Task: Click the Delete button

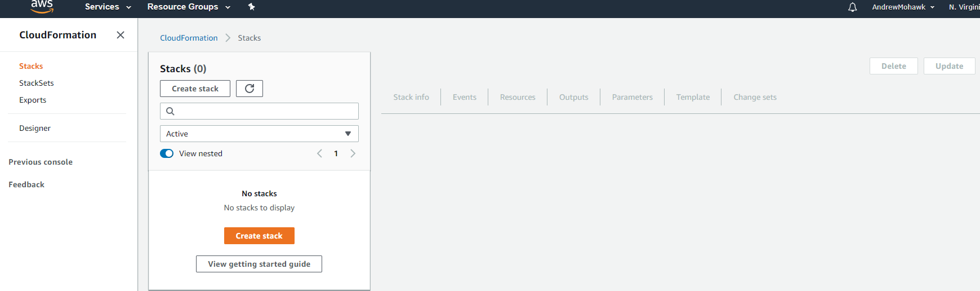Action: click(x=894, y=66)
